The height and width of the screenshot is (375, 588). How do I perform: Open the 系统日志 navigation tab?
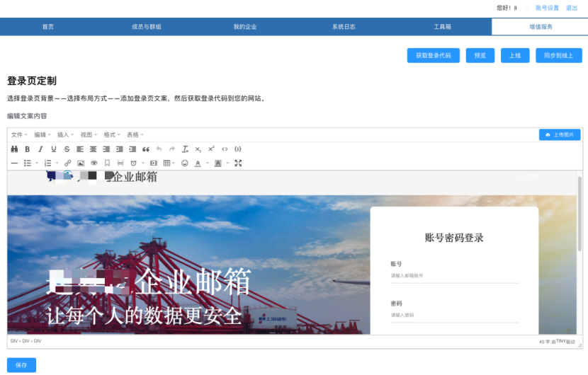(x=343, y=27)
